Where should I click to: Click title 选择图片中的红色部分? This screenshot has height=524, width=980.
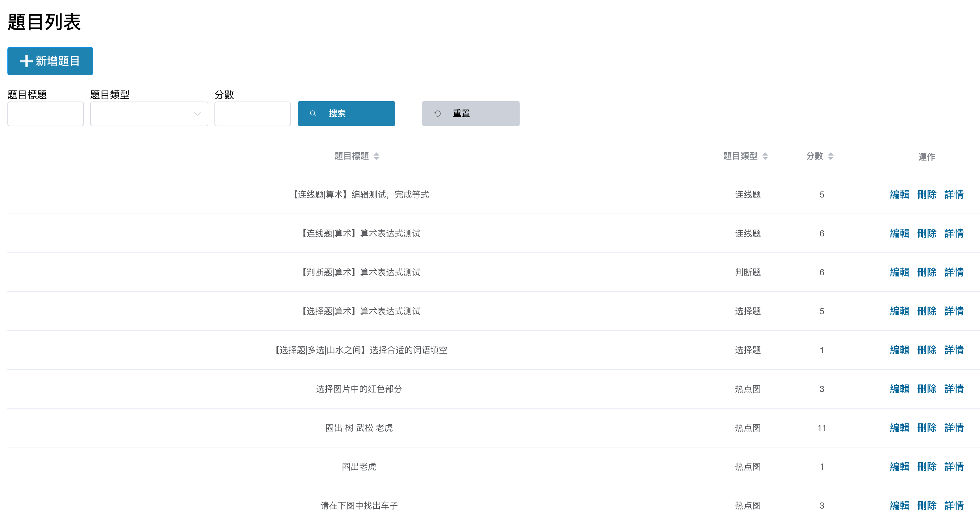coord(359,389)
